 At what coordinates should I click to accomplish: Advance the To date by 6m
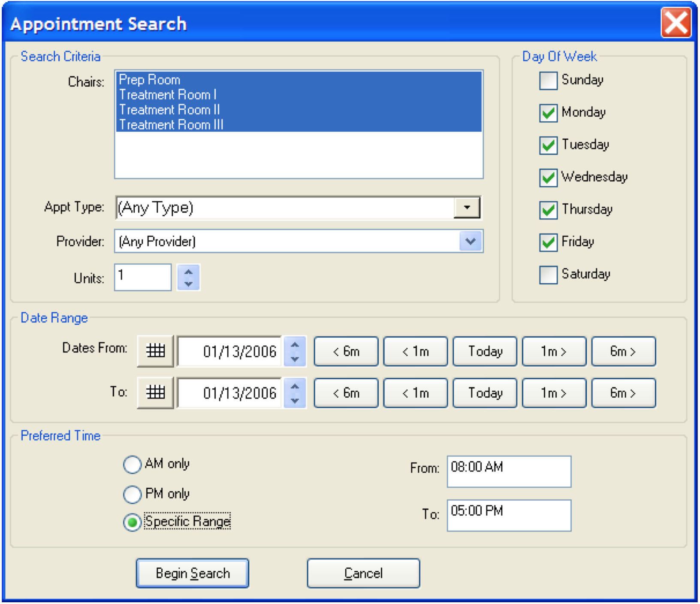[x=623, y=393]
